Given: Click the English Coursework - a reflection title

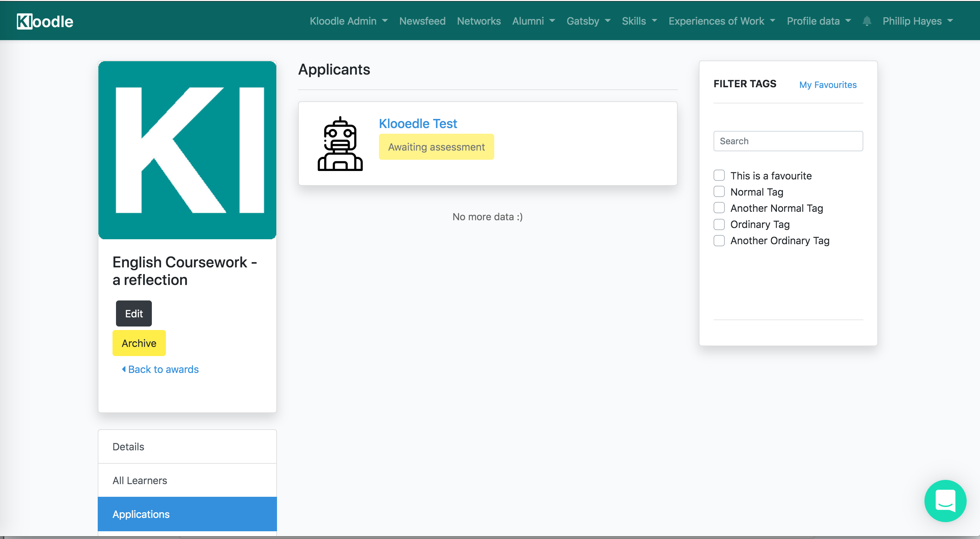Looking at the screenshot, I should (x=185, y=271).
